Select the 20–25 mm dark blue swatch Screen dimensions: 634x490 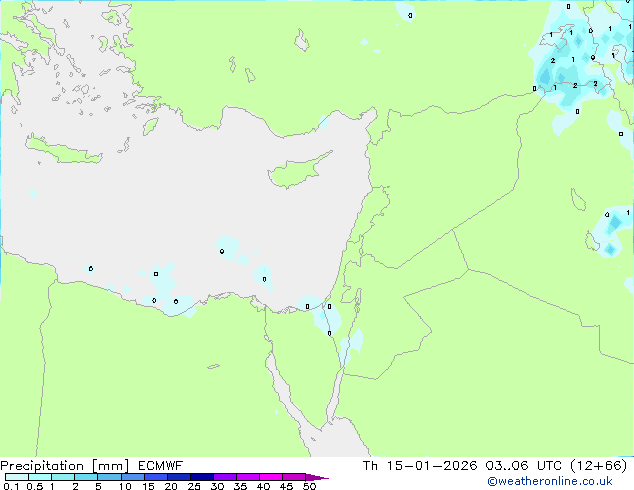[179, 477]
